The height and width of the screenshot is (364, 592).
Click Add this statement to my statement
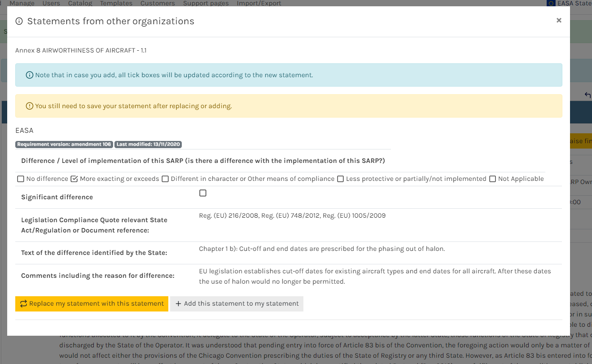click(237, 303)
